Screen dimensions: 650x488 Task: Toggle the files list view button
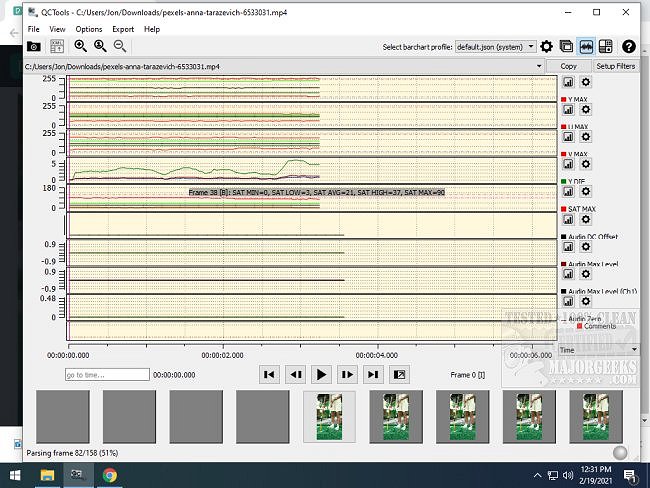[566, 46]
